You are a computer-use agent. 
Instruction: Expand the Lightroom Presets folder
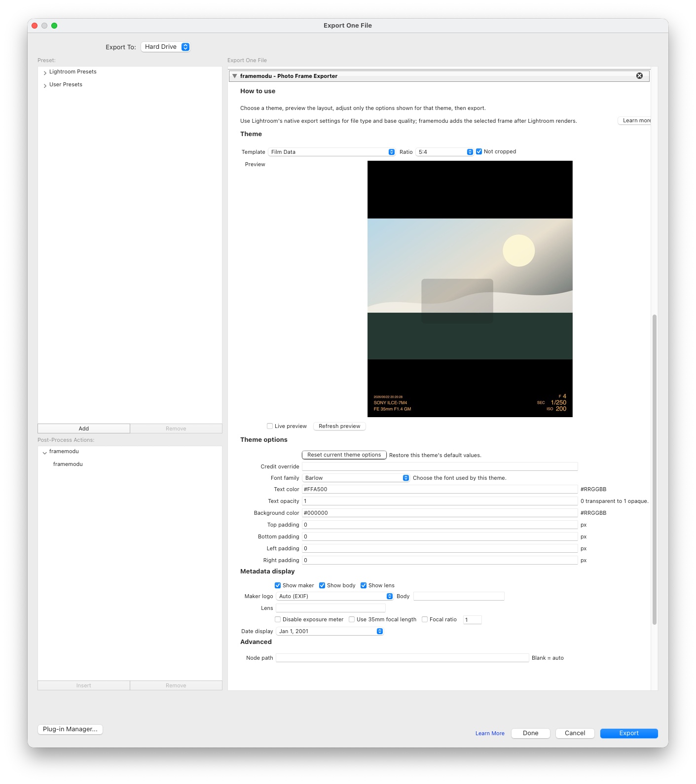[x=45, y=72]
